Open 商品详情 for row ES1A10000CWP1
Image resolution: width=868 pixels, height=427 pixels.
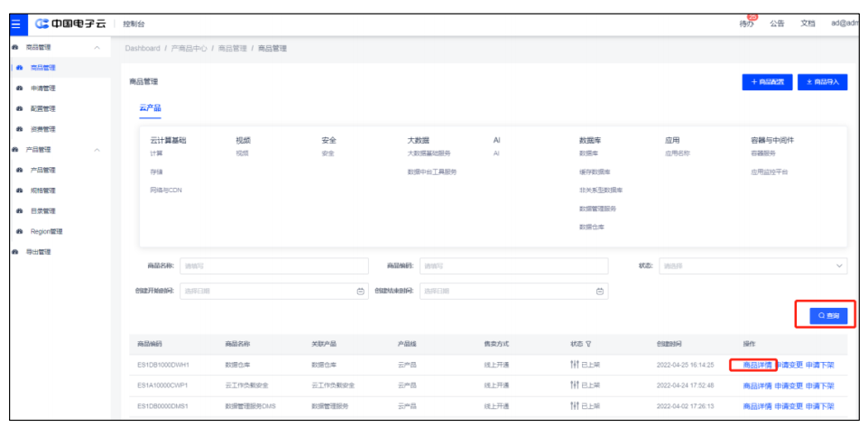(x=757, y=386)
